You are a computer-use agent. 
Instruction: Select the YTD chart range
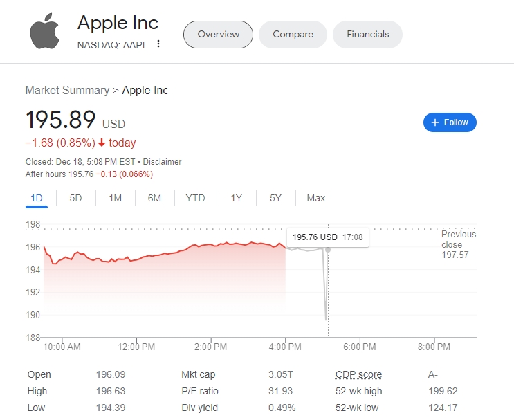[195, 198]
